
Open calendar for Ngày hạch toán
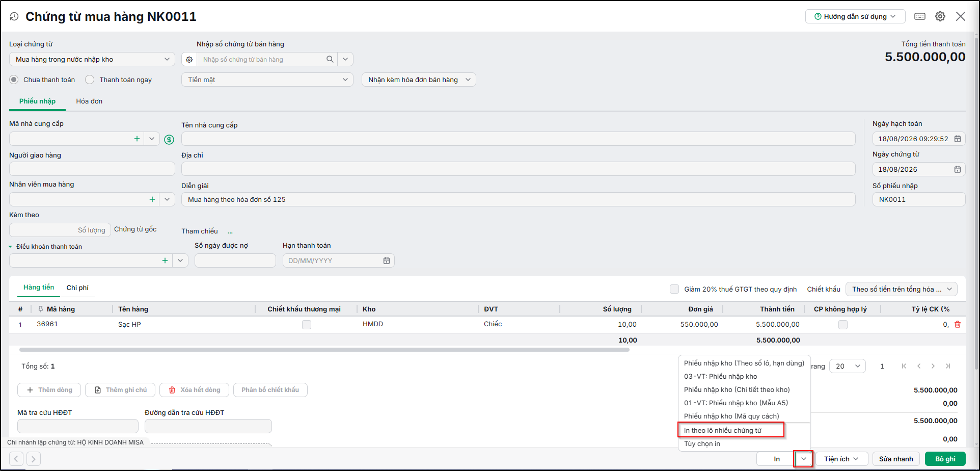[958, 139]
